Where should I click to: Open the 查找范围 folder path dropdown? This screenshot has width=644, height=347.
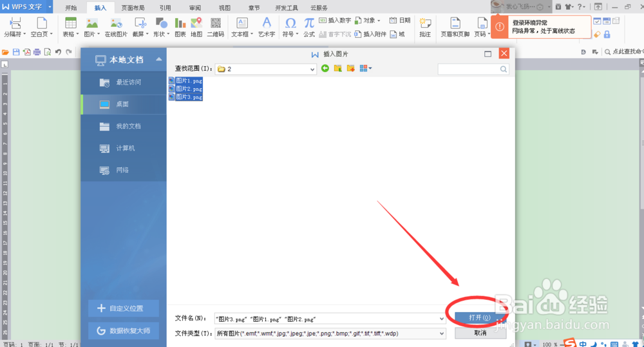[x=312, y=70]
